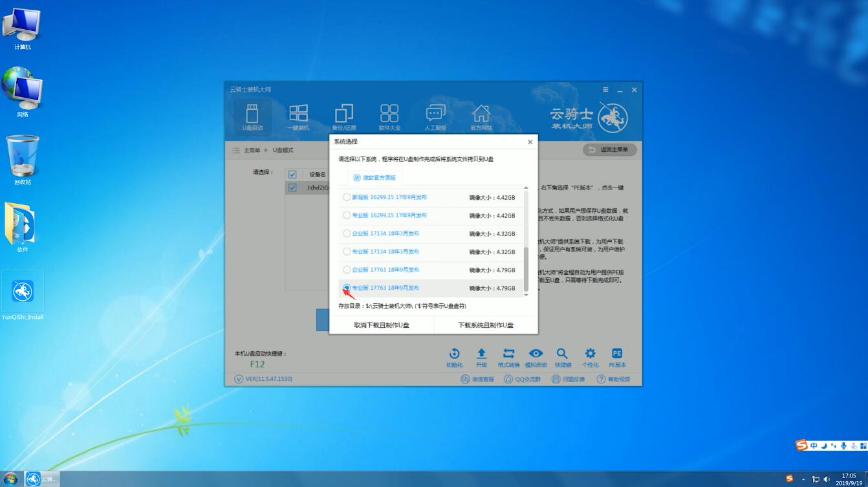Click the 镜像大小:4.32GB text on 企业版 17134 row
The width and height of the screenshot is (868, 487).
point(492,234)
